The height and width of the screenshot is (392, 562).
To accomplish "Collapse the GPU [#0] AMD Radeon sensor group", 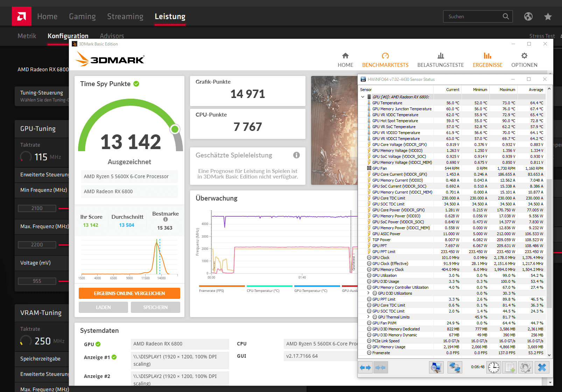I will coord(363,97).
